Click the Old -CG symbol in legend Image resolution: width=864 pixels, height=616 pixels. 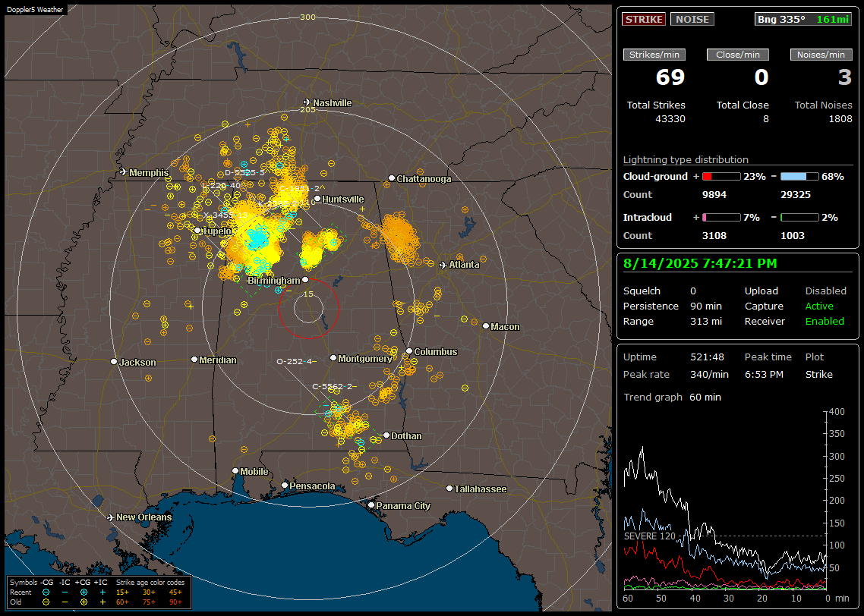coord(46,602)
